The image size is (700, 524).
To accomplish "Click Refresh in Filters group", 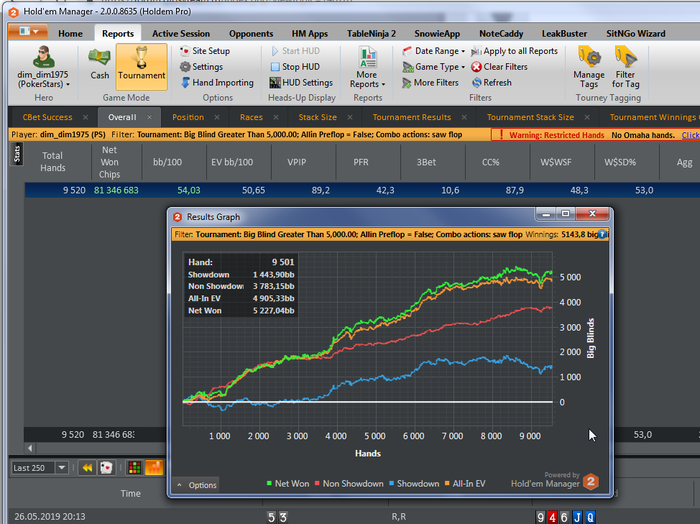I will coord(492,83).
